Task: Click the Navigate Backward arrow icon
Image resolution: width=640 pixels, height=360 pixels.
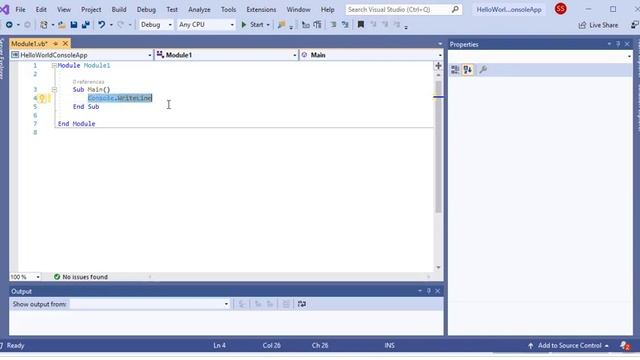Action: [9, 25]
